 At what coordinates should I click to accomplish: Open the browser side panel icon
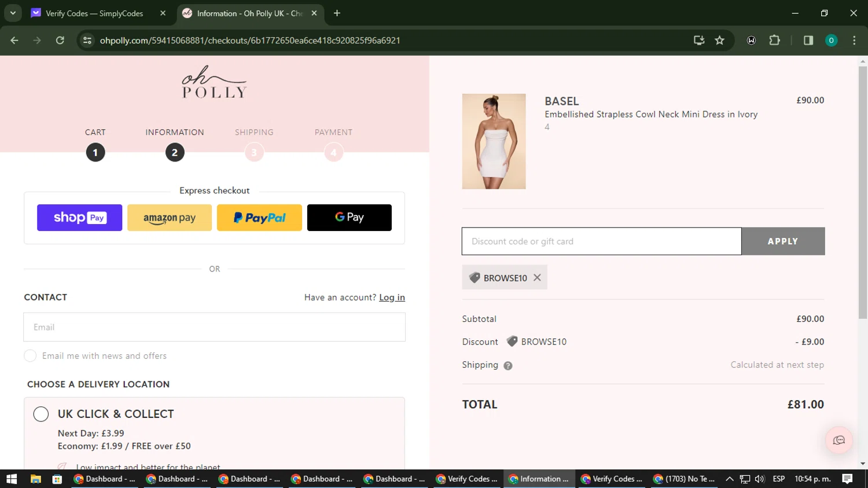coord(808,41)
